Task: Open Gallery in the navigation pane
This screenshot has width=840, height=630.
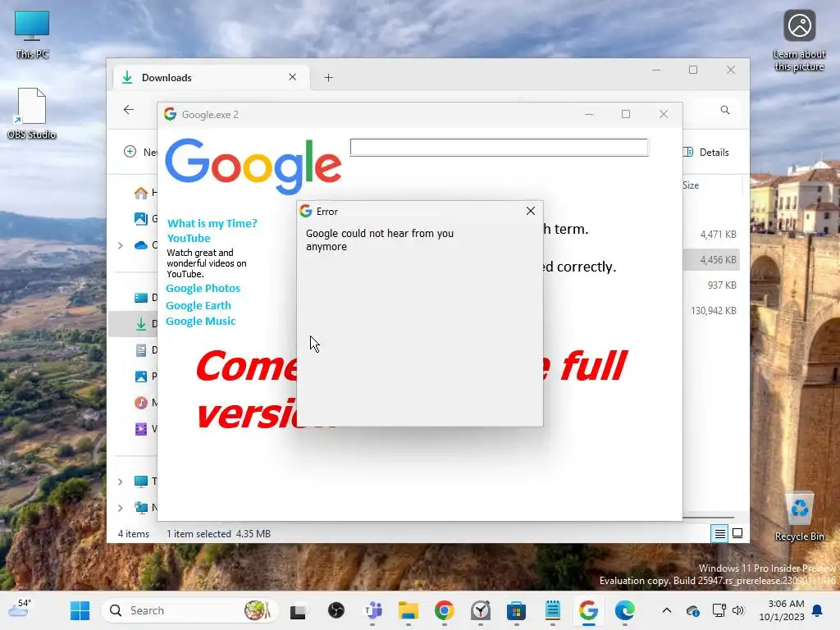Action: 145,218
